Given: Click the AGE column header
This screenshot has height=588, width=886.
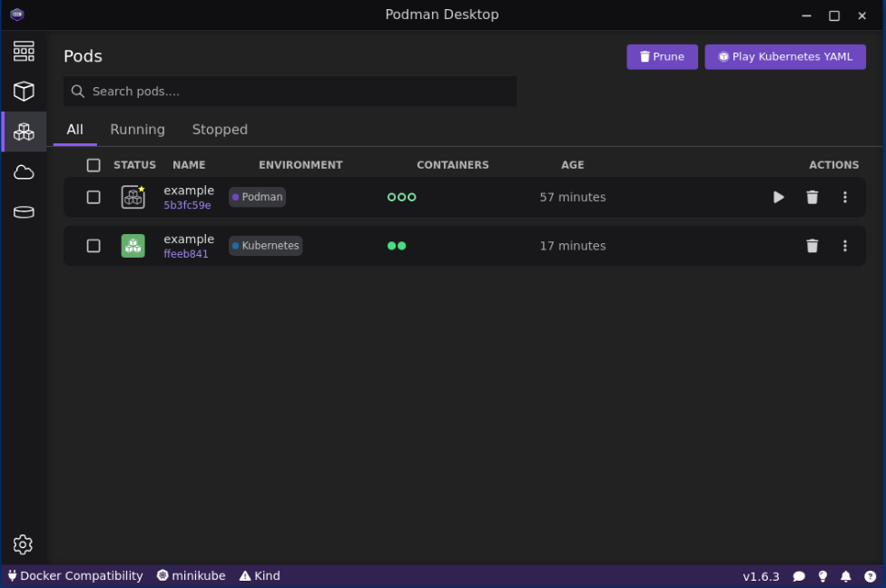Looking at the screenshot, I should (573, 165).
